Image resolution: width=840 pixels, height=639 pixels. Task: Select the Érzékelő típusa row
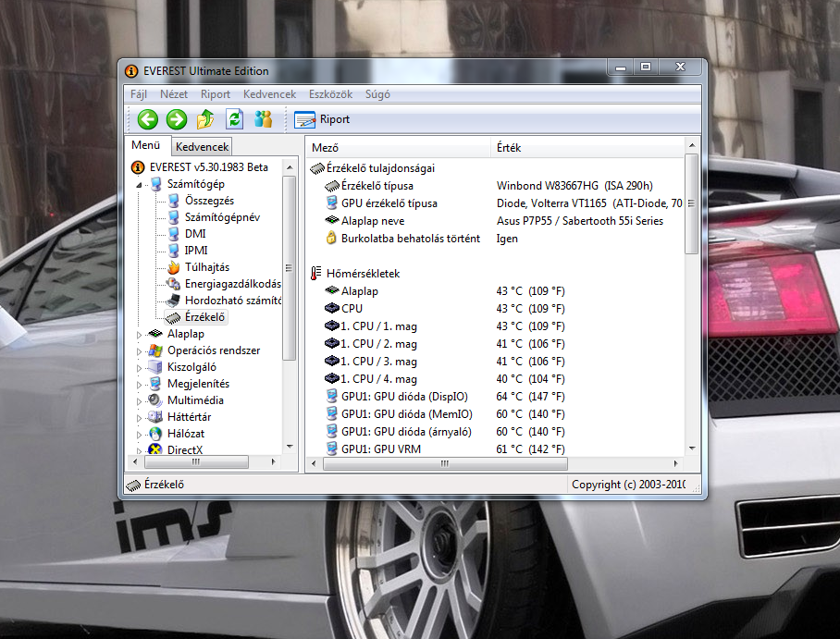(496, 186)
